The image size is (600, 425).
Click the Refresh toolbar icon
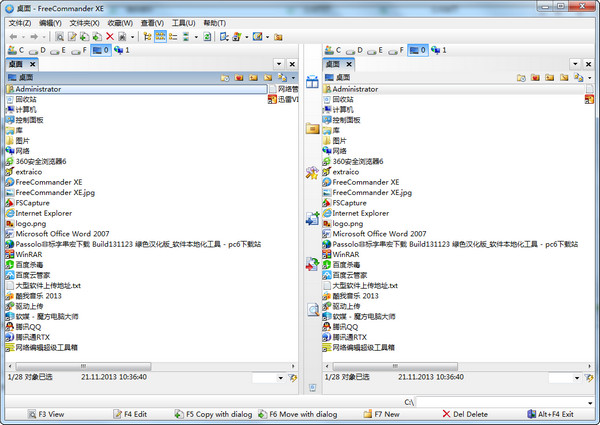207,37
